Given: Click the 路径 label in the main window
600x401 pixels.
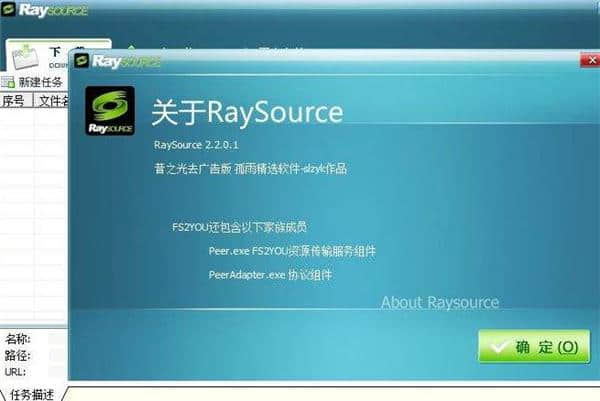Looking at the screenshot, I should (18, 355).
